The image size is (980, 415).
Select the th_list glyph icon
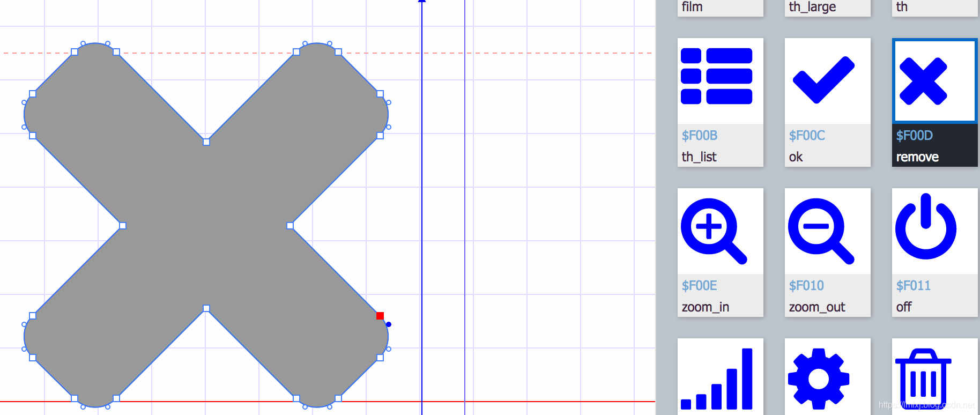tap(716, 76)
